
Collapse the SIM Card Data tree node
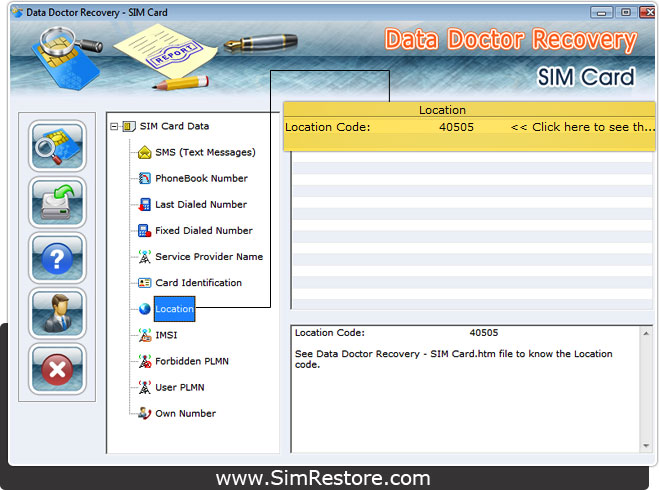(114, 126)
